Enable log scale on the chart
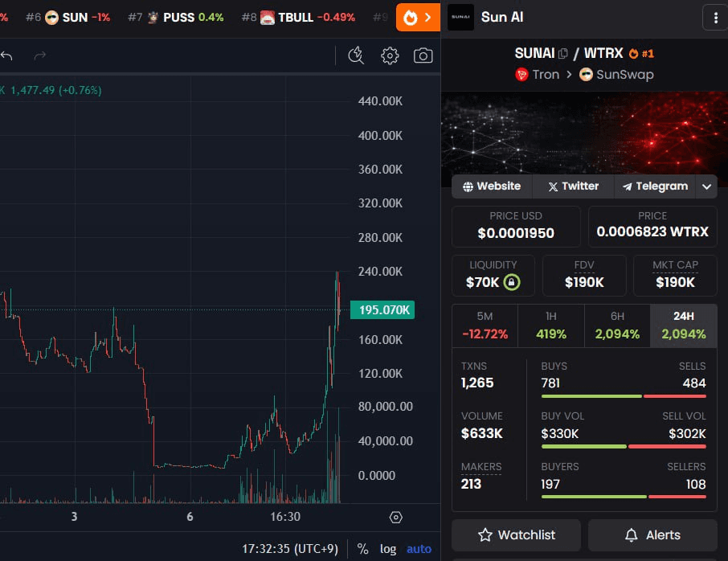The width and height of the screenshot is (728, 561). pyautogui.click(x=388, y=549)
